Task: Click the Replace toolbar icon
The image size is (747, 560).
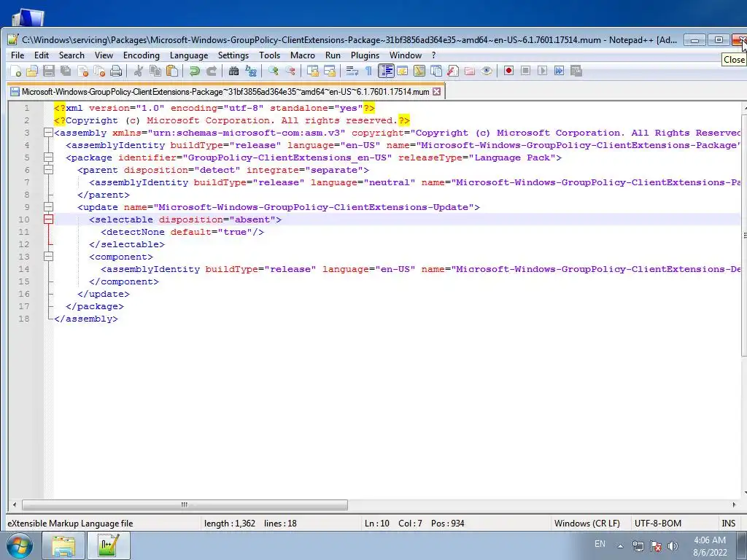Action: (251, 71)
